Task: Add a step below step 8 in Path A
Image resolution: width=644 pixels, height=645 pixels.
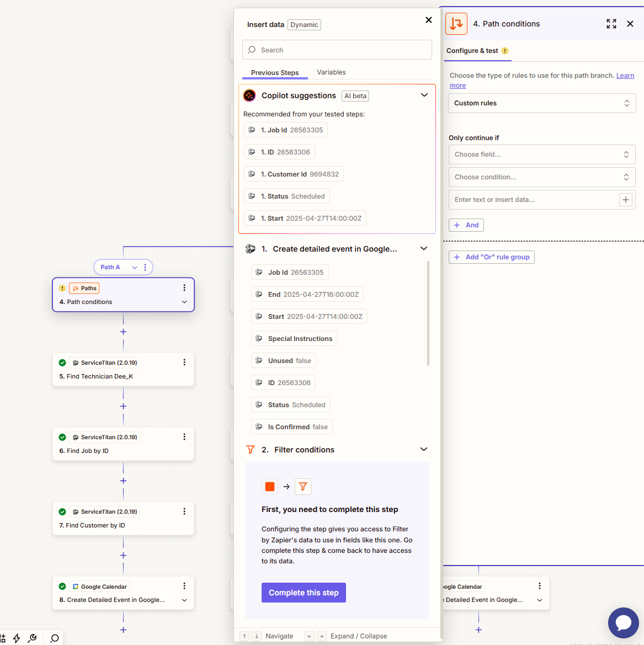Action: pyautogui.click(x=123, y=630)
